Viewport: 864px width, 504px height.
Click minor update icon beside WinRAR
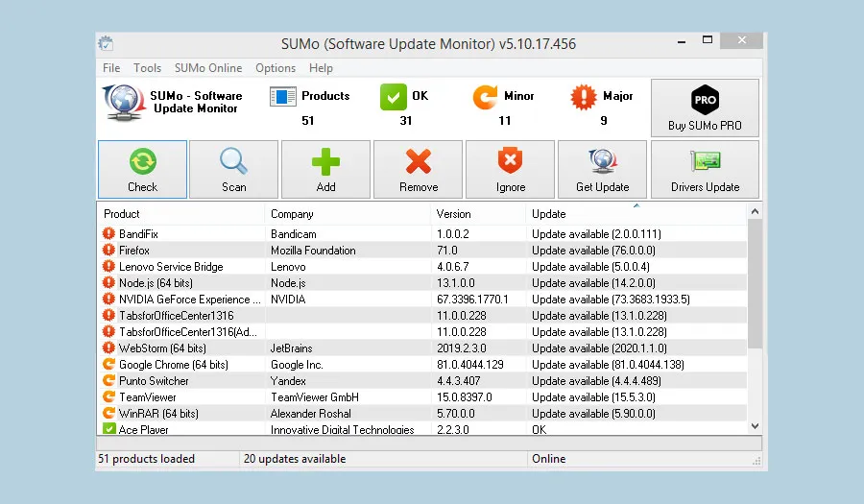pyautogui.click(x=108, y=413)
